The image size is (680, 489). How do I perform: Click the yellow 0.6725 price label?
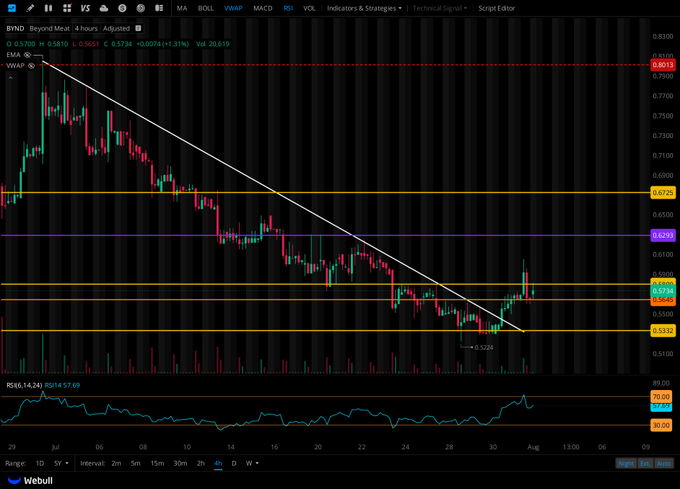pos(663,192)
